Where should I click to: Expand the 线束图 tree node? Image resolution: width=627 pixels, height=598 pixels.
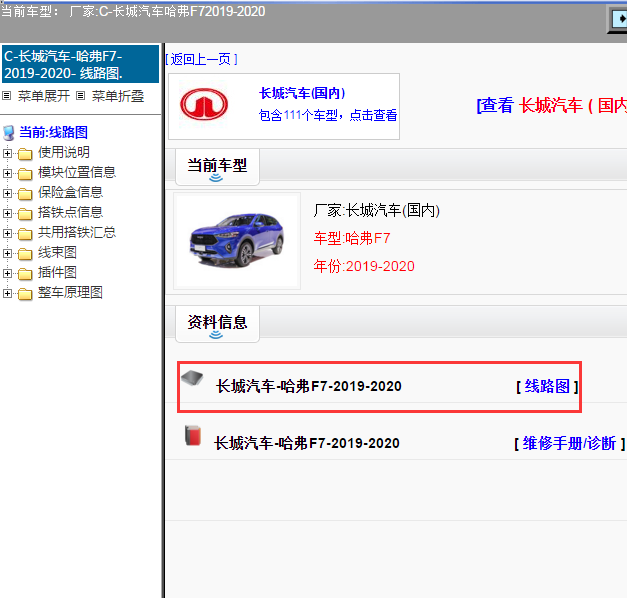click(x=7, y=253)
